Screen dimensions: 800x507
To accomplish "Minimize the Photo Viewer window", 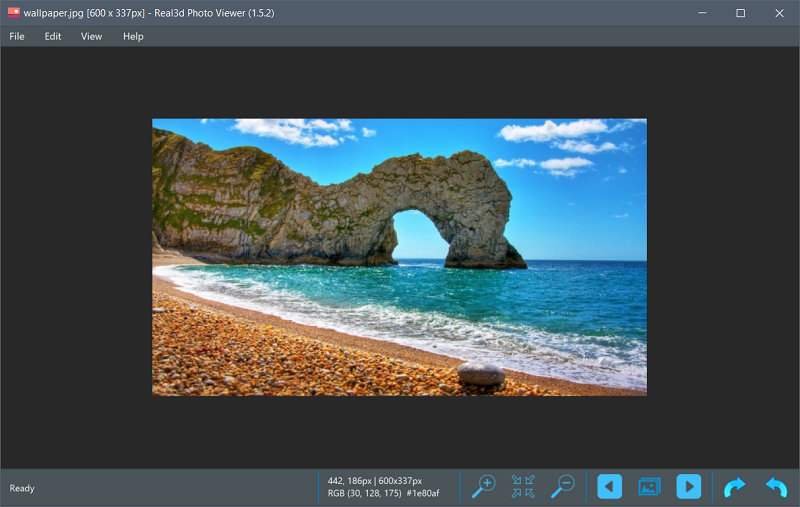I will (x=703, y=13).
